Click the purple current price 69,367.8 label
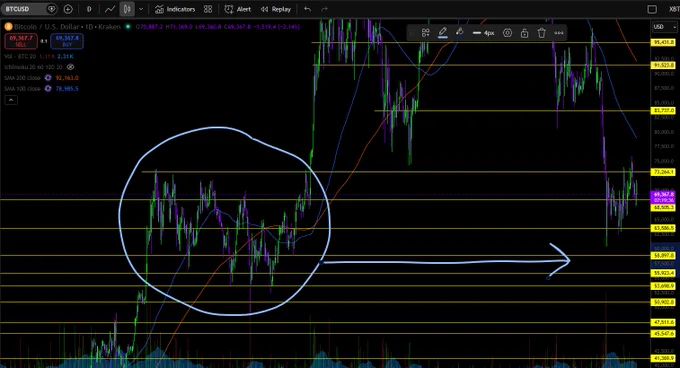The height and width of the screenshot is (368, 680). click(x=664, y=197)
